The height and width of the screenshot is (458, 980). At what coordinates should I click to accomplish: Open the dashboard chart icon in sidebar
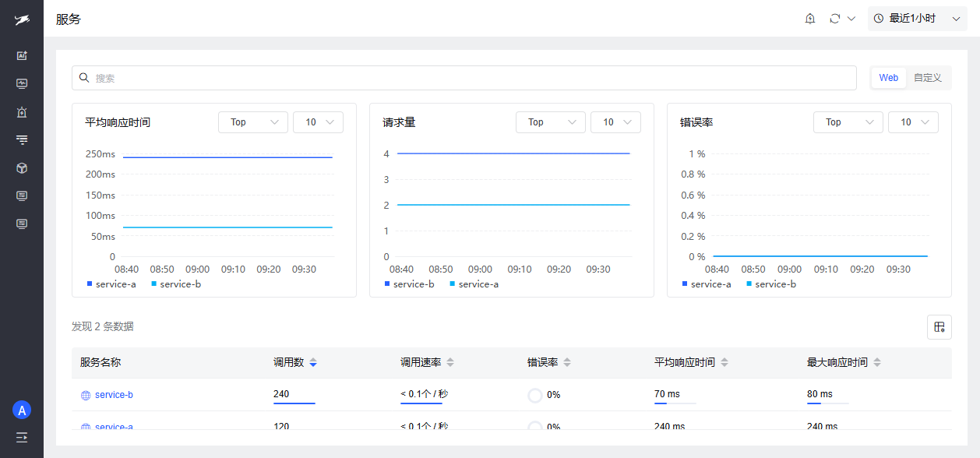click(x=22, y=55)
